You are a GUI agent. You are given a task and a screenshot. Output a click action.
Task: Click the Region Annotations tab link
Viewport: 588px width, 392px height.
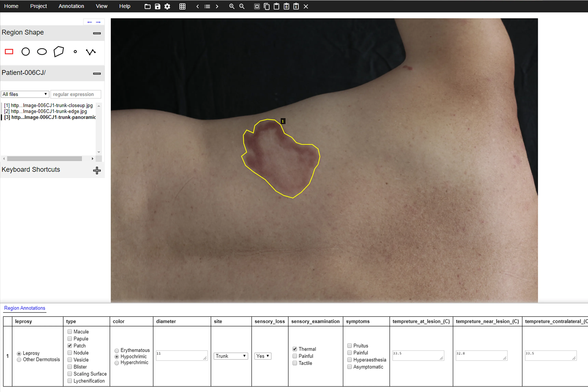pos(25,308)
